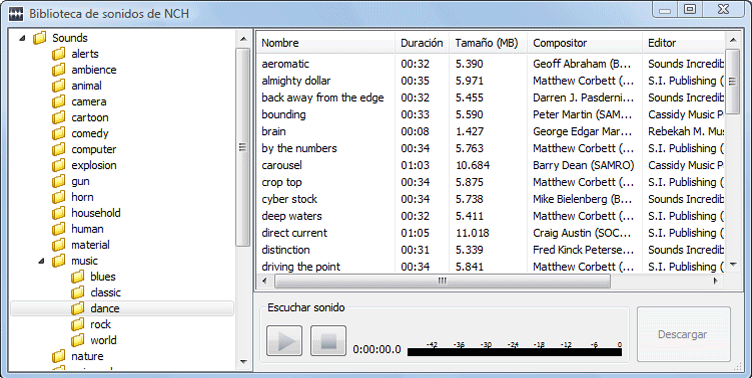The height and width of the screenshot is (378, 752).
Task: Click the world folder icon
Action: pyautogui.click(x=78, y=340)
